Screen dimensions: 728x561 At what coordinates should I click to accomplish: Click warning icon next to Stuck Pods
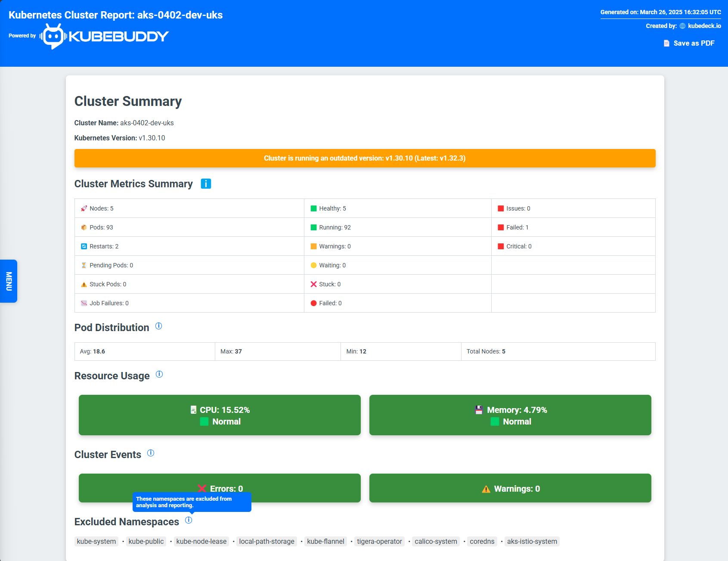(84, 284)
